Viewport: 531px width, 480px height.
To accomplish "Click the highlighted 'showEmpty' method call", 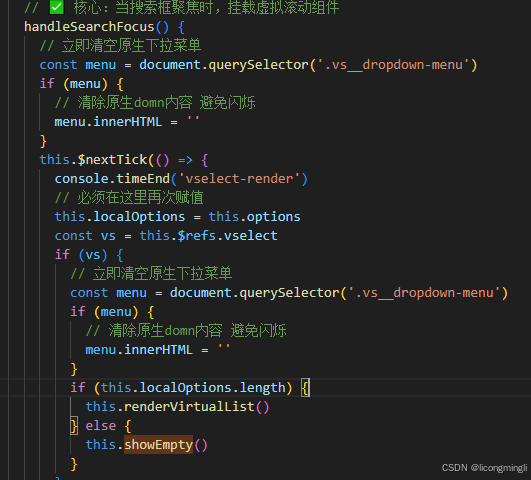I will (158, 444).
